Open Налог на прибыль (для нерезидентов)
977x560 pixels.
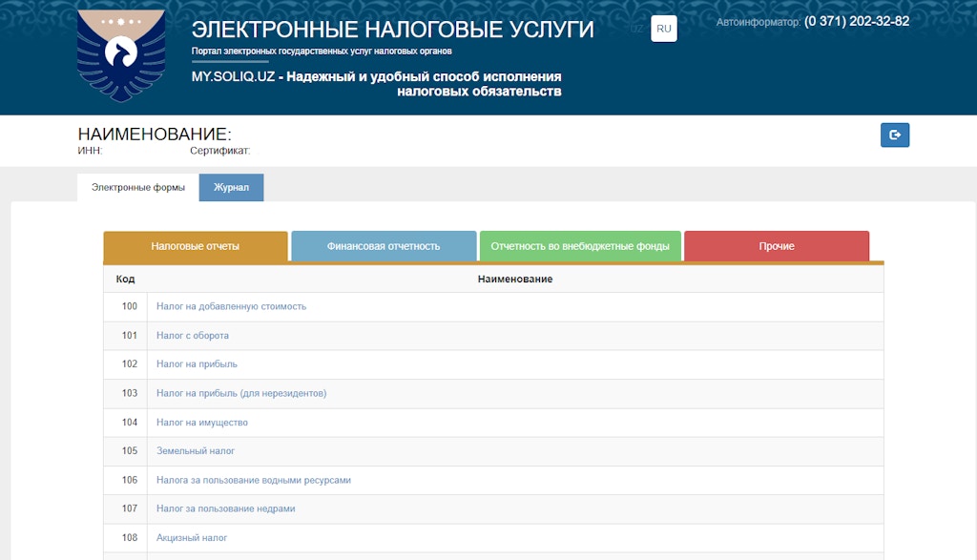point(241,393)
